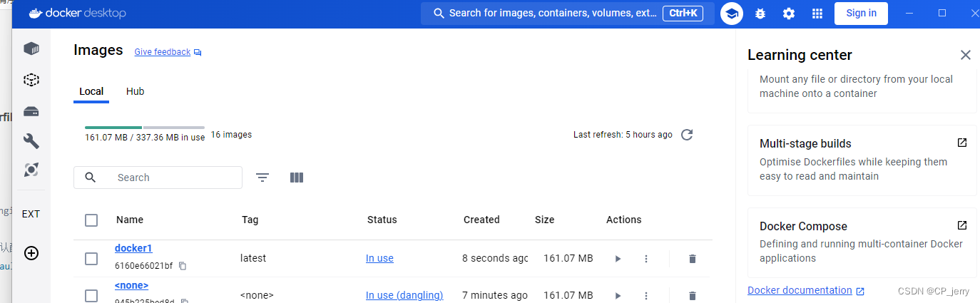Image resolution: width=980 pixels, height=303 pixels.
Task: Open the Containers view in sidebar
Action: (x=31, y=48)
